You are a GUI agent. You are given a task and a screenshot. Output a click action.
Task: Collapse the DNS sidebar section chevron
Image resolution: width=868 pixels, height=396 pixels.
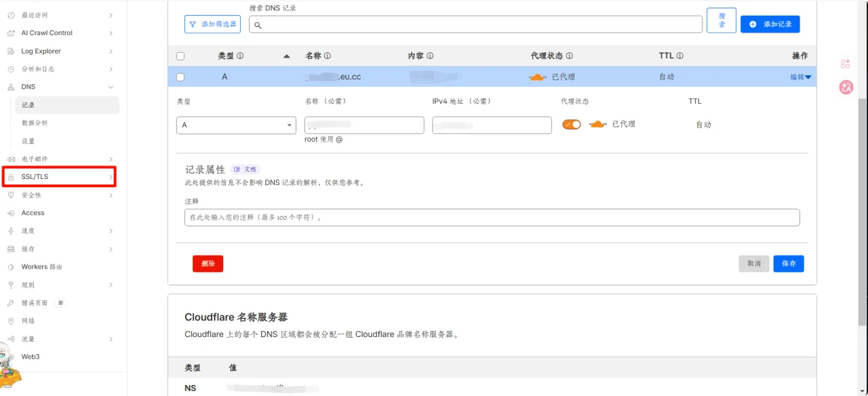pos(111,87)
